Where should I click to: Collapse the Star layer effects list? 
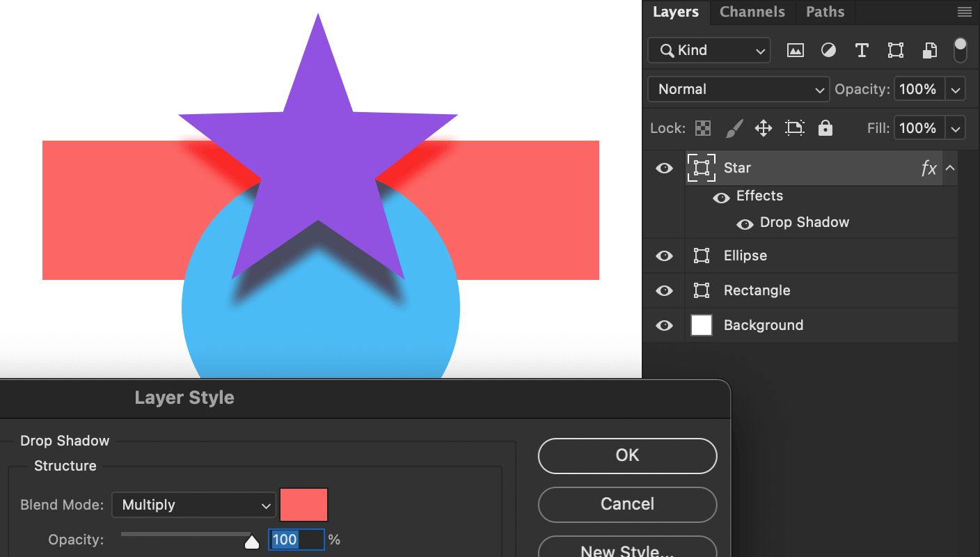pos(950,168)
